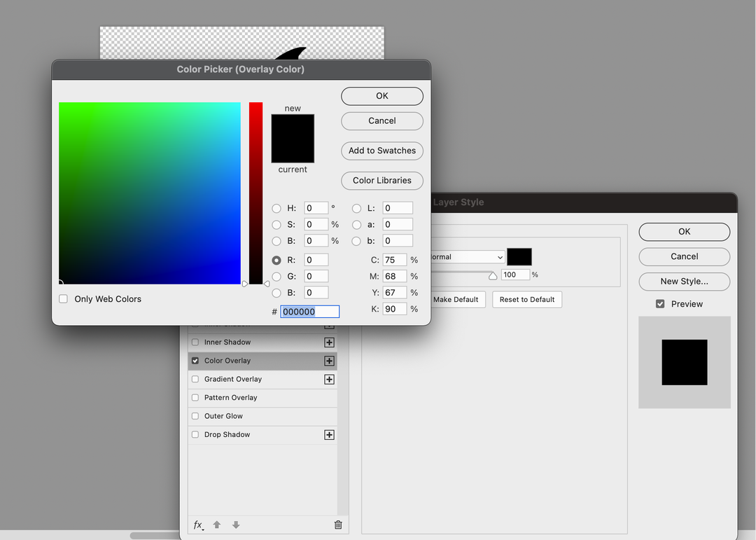Select the H radio button

coord(276,208)
